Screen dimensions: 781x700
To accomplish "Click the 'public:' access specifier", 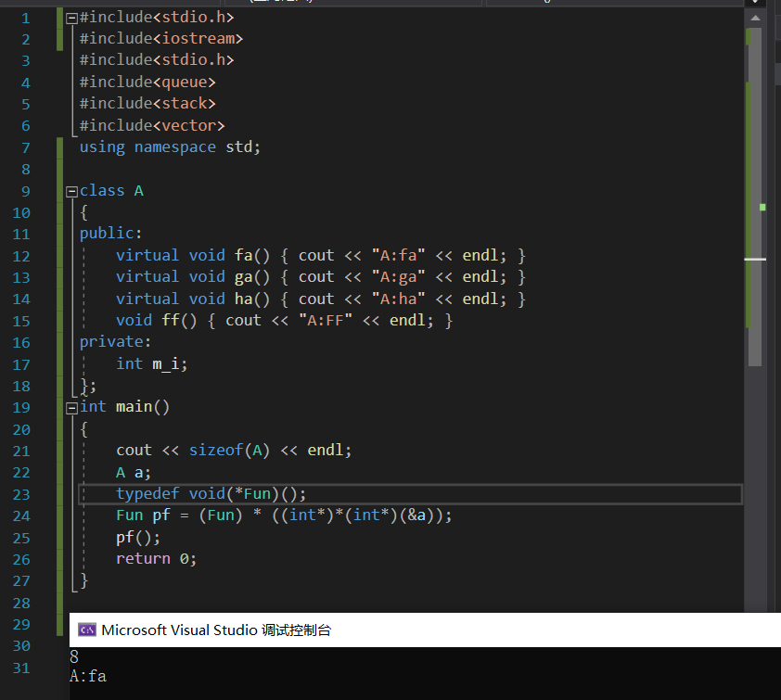I will point(110,234).
